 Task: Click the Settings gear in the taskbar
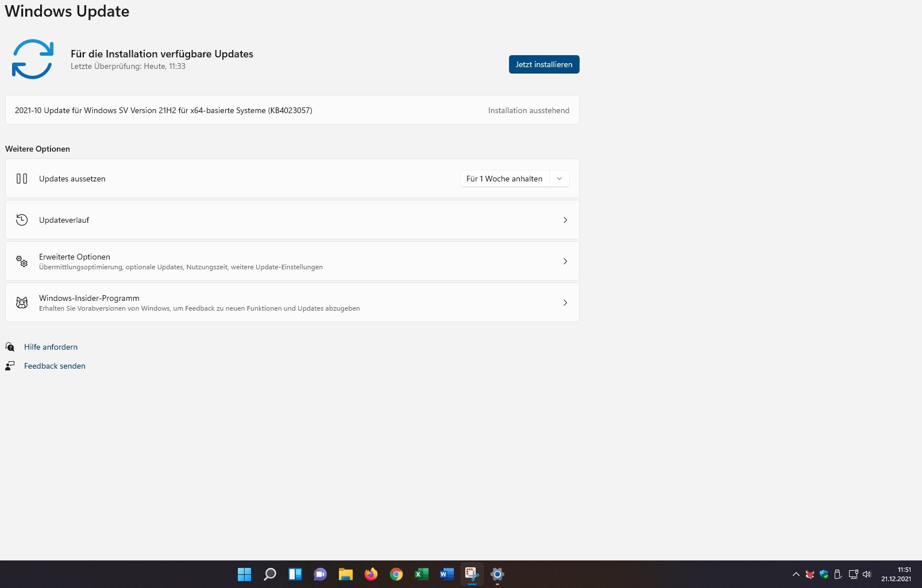[x=497, y=574]
